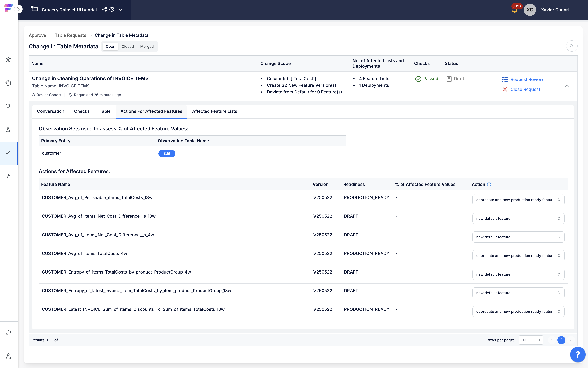The width and height of the screenshot is (588, 368).
Task: Switch to the Merged filter
Action: pos(147,46)
